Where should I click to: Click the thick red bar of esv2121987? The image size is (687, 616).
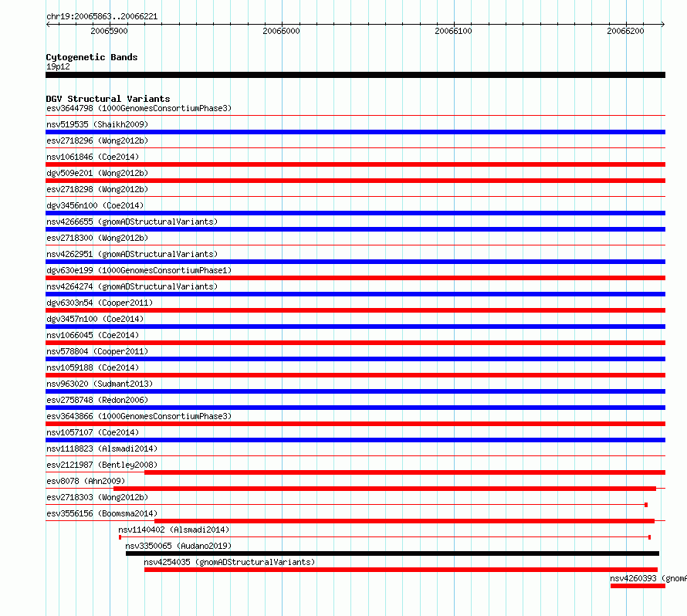point(404,472)
